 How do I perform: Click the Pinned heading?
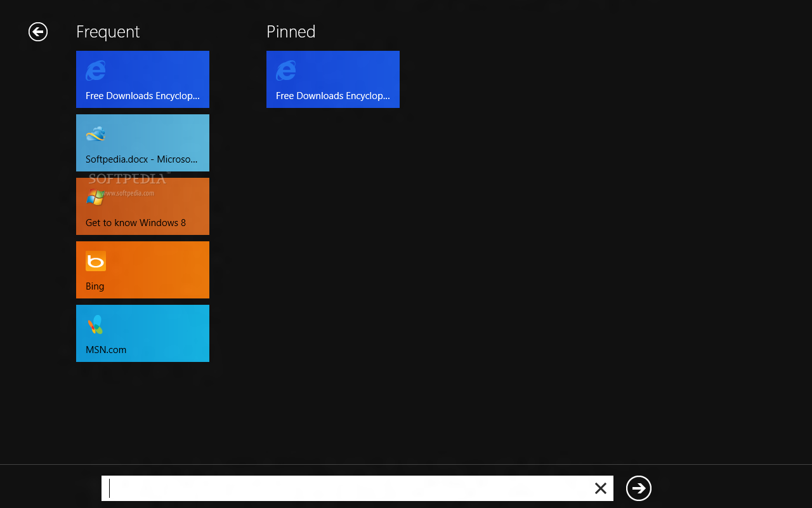pos(291,32)
